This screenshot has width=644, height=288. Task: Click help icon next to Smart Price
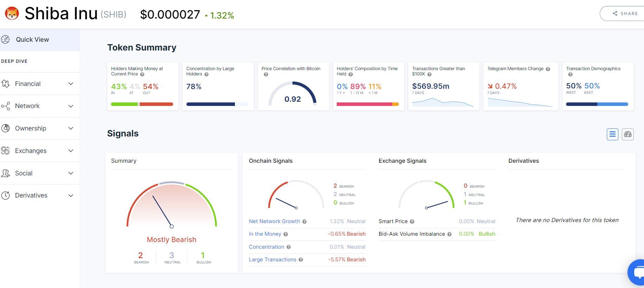412,222
